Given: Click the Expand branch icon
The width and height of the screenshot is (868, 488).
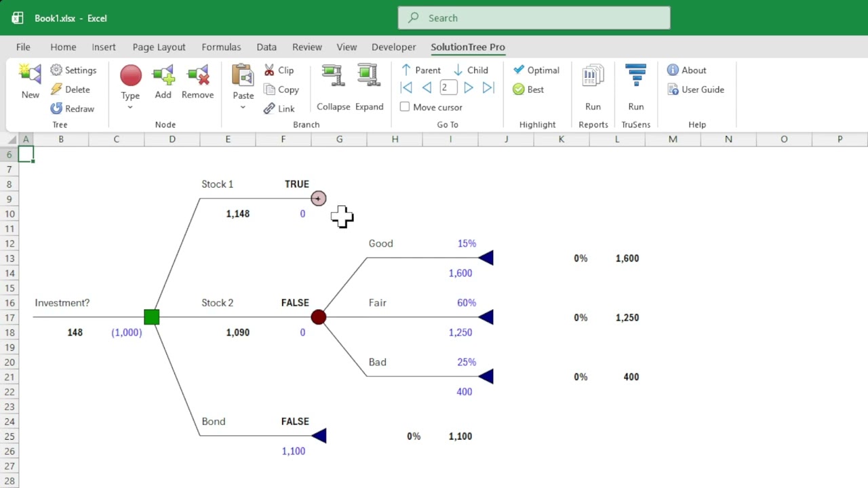Looking at the screenshot, I should [x=368, y=77].
